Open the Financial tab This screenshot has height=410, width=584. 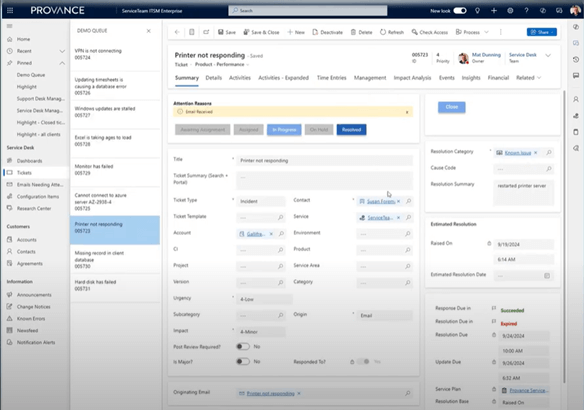pos(498,78)
